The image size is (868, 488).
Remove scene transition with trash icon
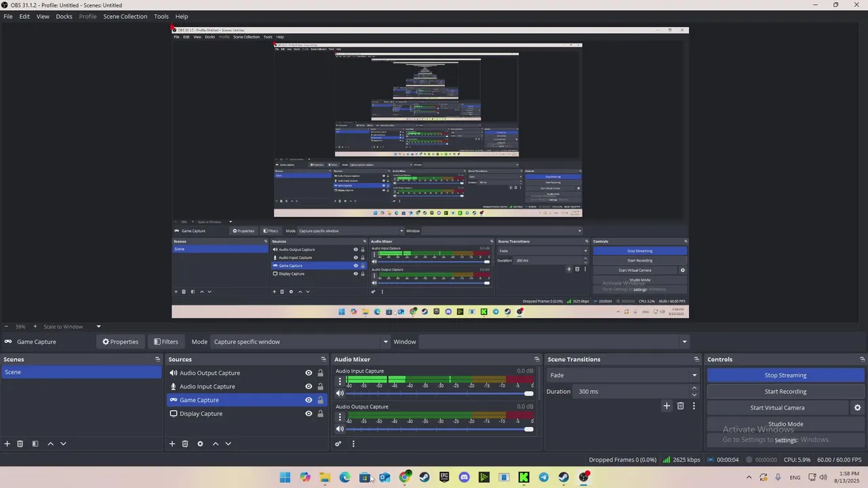tap(681, 406)
